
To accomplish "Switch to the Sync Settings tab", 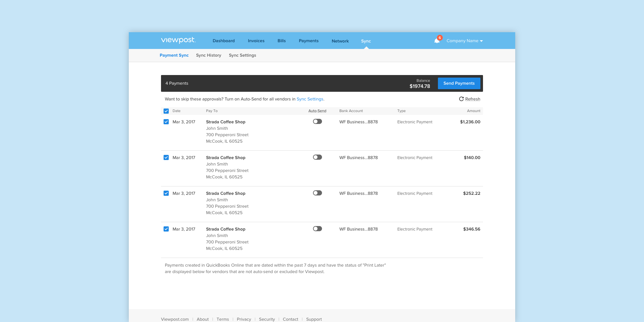I will pos(242,55).
